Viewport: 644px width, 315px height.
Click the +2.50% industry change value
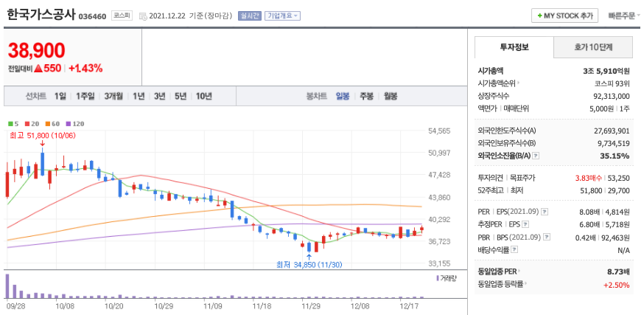click(x=617, y=285)
